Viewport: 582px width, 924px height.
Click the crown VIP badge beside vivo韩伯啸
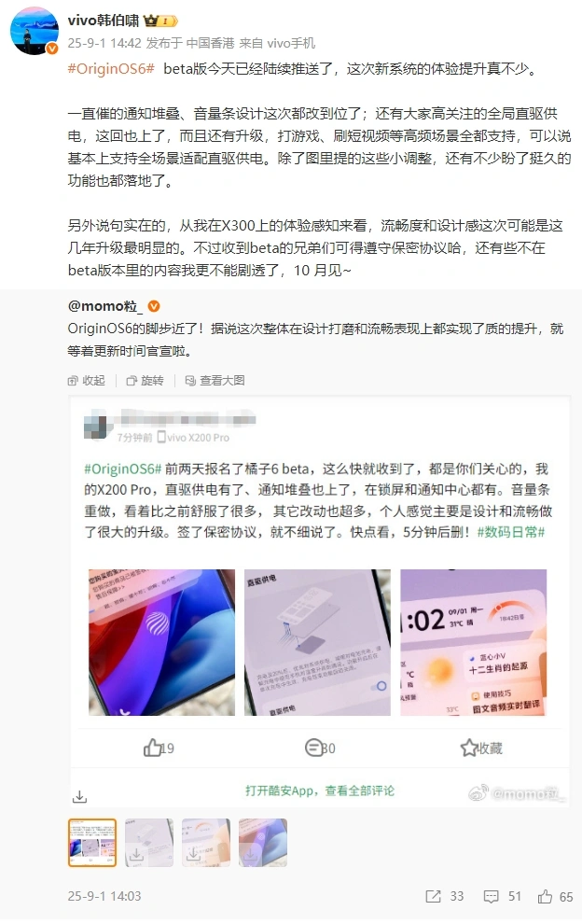pyautogui.click(x=160, y=21)
